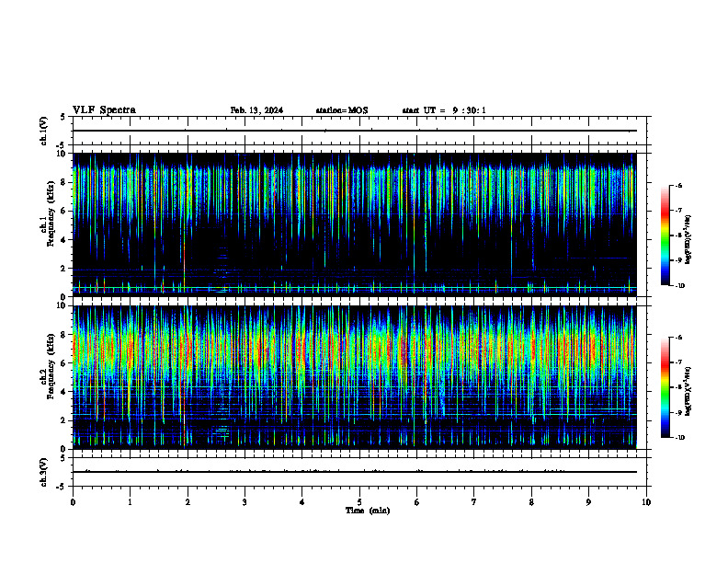The height and width of the screenshot is (563, 728).
Task: Click the "3" tick on the Time axis
Action: (x=245, y=502)
